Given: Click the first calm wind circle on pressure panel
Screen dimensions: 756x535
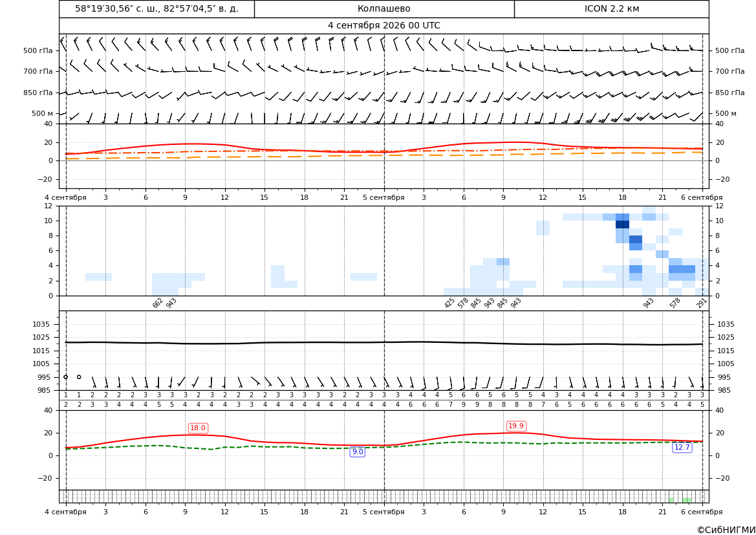Looking at the screenshot, I should point(66,377).
